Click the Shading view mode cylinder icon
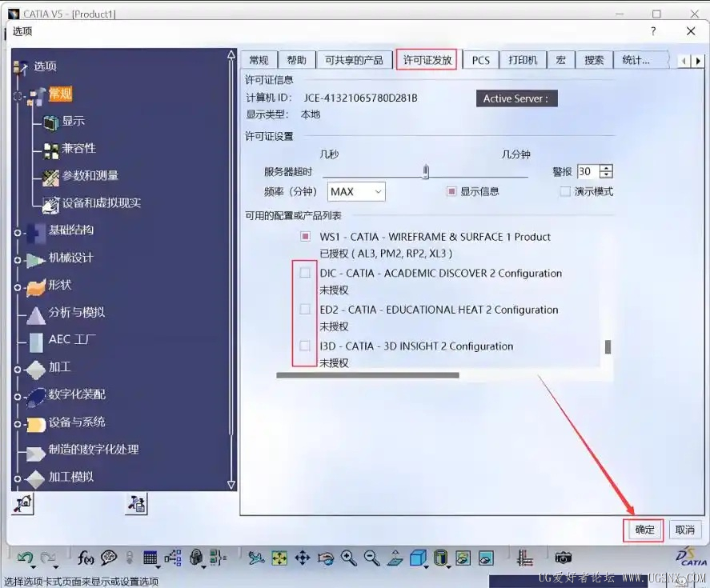This screenshot has width=710, height=588. [x=440, y=558]
